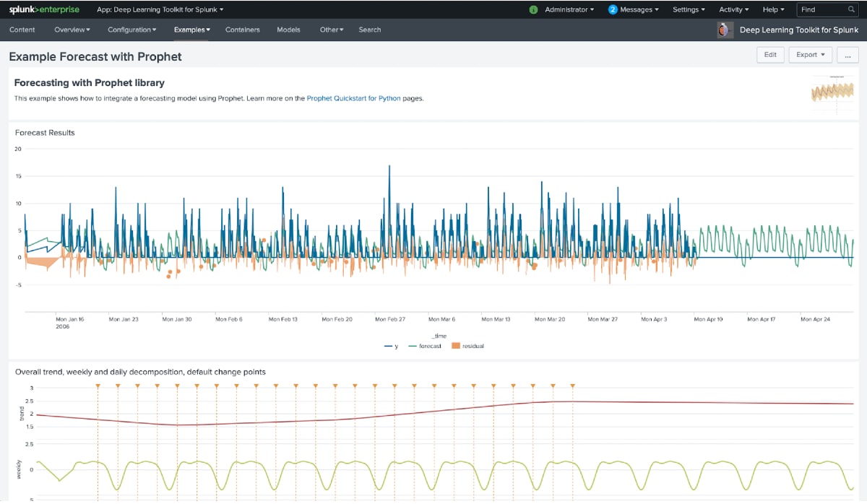The image size is (867, 504).
Task: Open the Settings dropdown
Action: point(689,9)
